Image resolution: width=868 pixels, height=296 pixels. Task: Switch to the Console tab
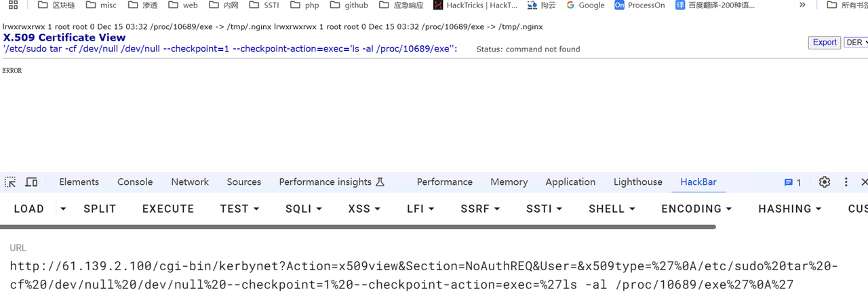point(135,182)
